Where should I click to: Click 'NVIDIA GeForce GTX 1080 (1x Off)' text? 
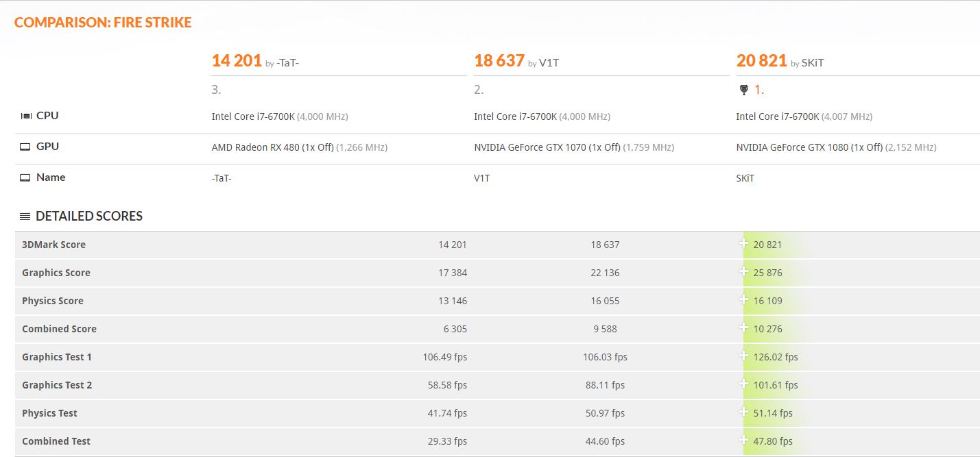coord(809,147)
